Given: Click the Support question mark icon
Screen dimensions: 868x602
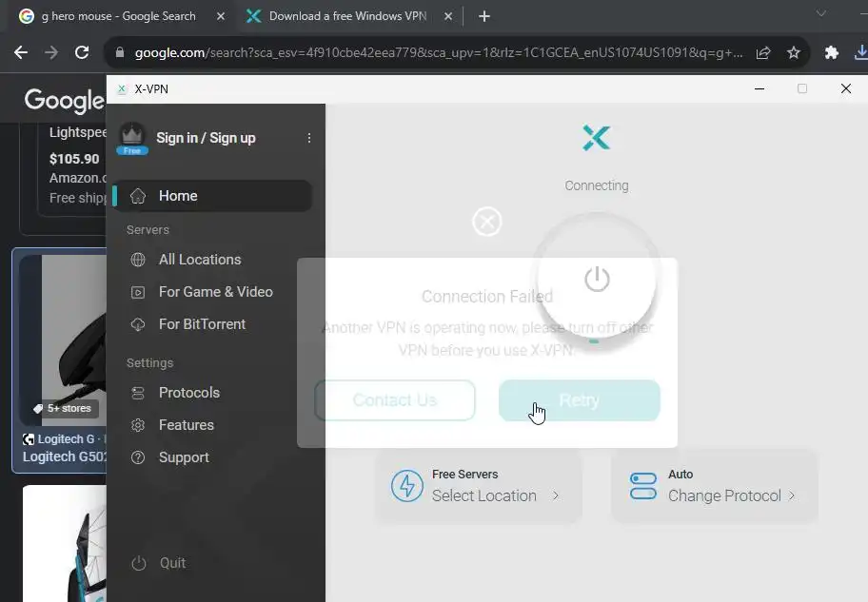Looking at the screenshot, I should point(138,457).
